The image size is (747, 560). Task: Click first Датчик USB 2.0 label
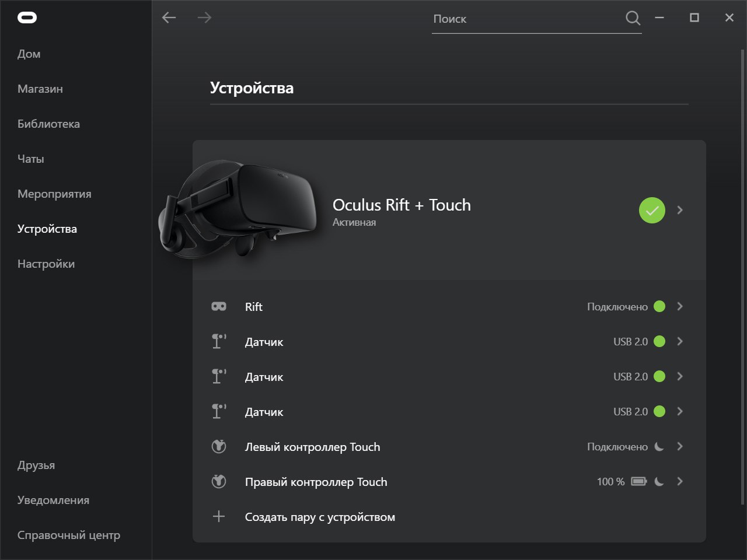coord(630,341)
